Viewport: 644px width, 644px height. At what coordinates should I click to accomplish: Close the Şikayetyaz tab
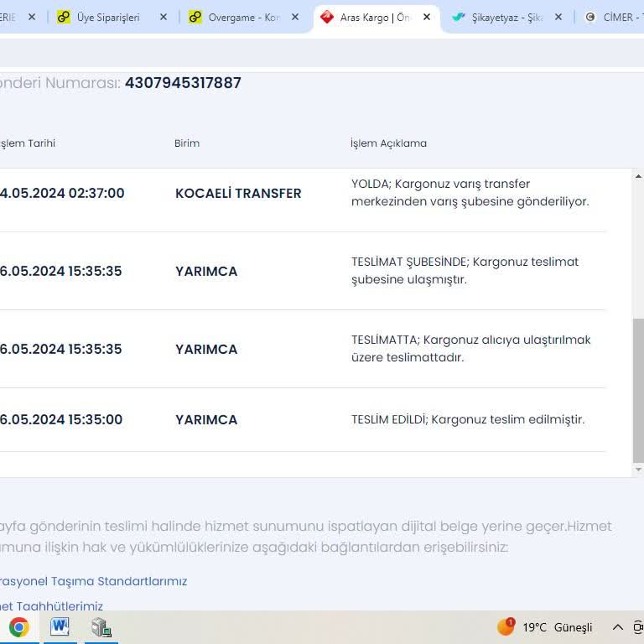558,18
